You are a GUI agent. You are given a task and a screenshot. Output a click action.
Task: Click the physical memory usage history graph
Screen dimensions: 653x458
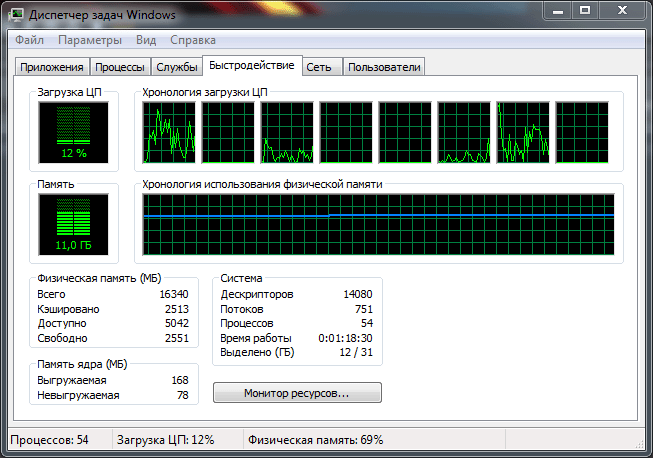point(379,224)
